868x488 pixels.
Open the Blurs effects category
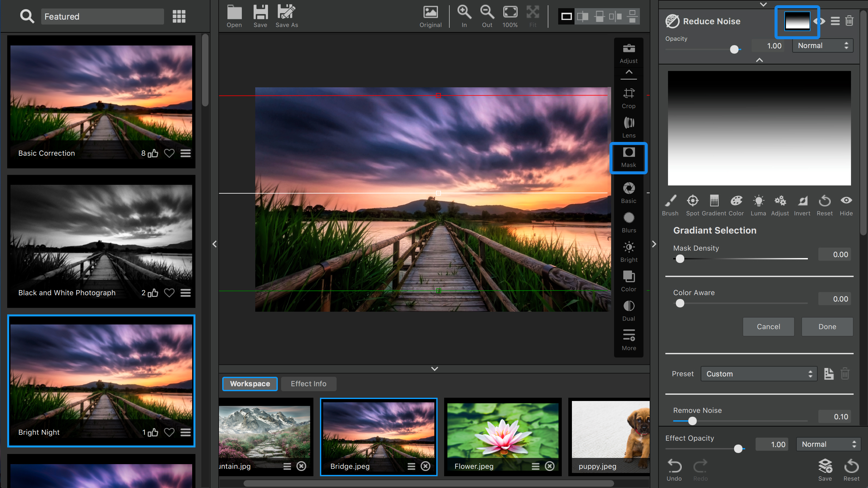pyautogui.click(x=628, y=222)
